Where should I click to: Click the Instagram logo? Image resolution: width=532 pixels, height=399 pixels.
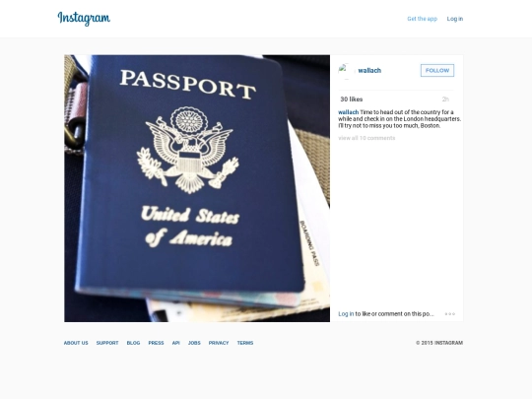(84, 19)
